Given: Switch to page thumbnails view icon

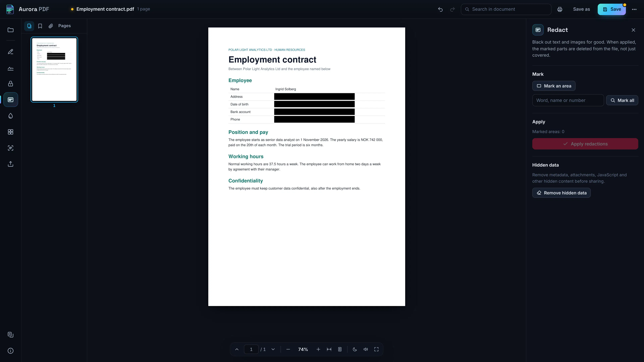Looking at the screenshot, I should 29,26.
